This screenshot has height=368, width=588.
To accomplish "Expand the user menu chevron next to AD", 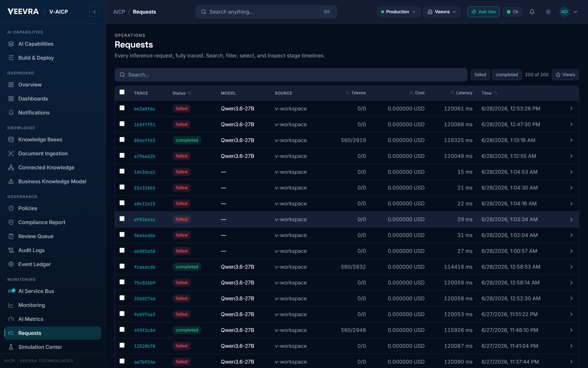I will tap(575, 12).
